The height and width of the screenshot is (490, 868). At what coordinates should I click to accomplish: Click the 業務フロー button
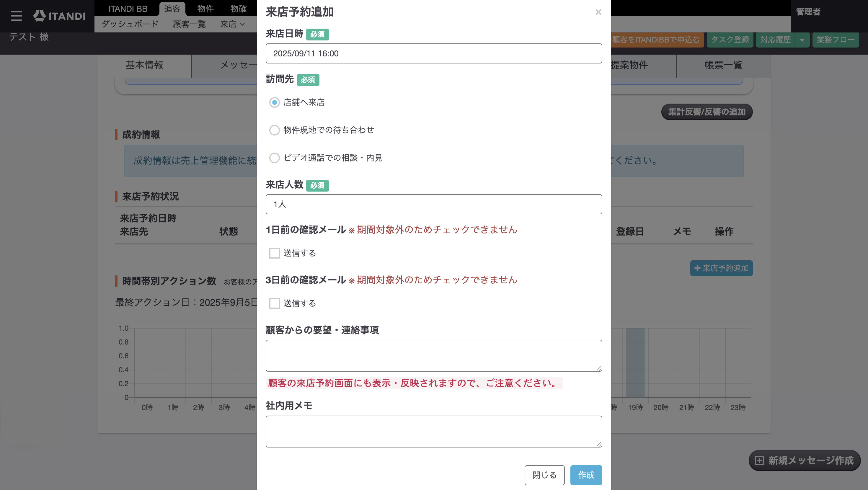click(x=835, y=40)
